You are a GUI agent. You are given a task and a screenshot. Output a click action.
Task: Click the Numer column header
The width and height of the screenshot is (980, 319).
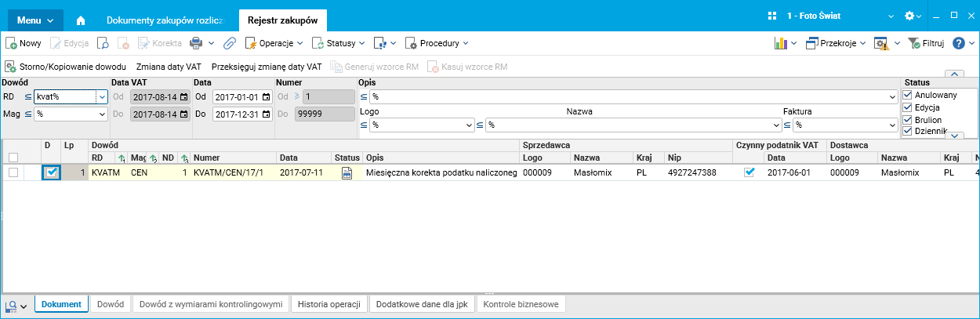[x=234, y=158]
